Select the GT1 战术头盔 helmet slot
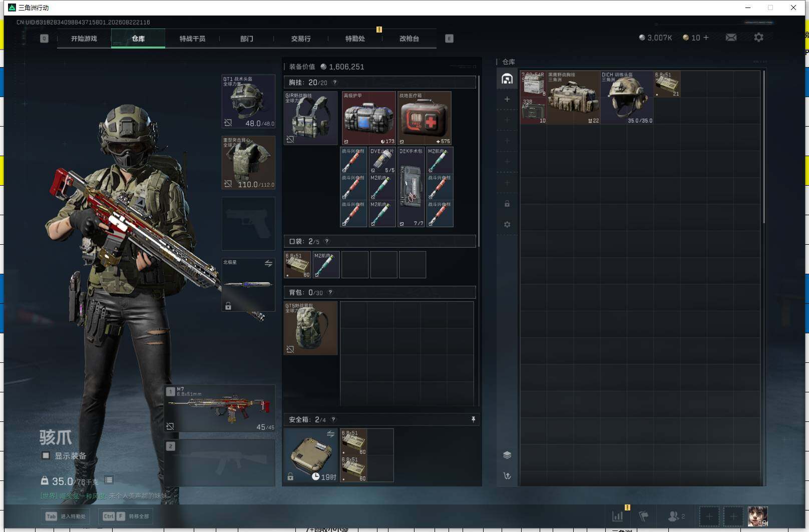809x532 pixels. [248, 102]
